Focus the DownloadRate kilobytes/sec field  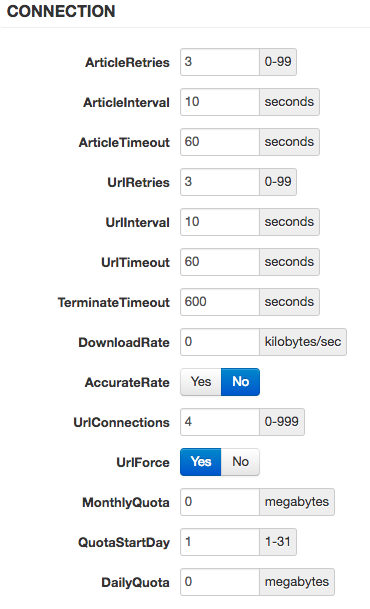coord(220,342)
